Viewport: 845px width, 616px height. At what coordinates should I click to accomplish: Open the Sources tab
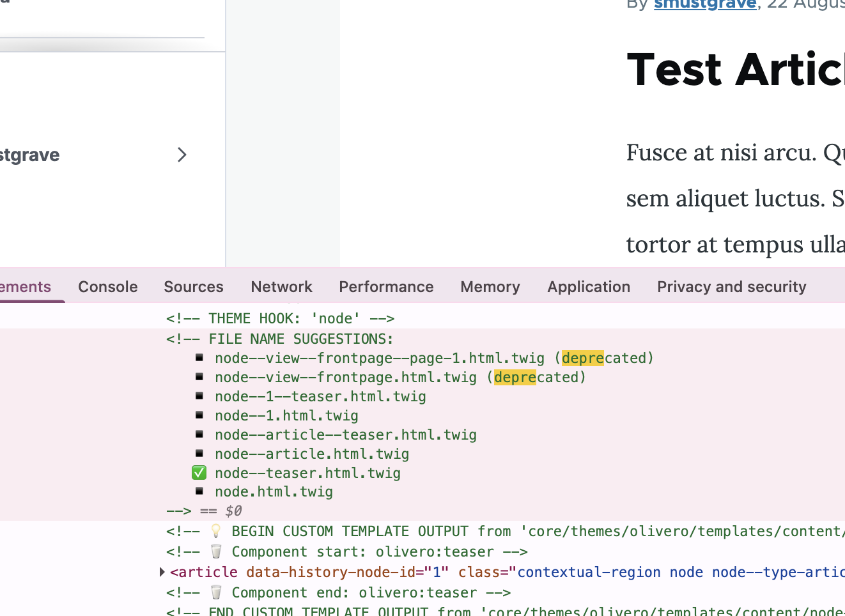click(194, 287)
